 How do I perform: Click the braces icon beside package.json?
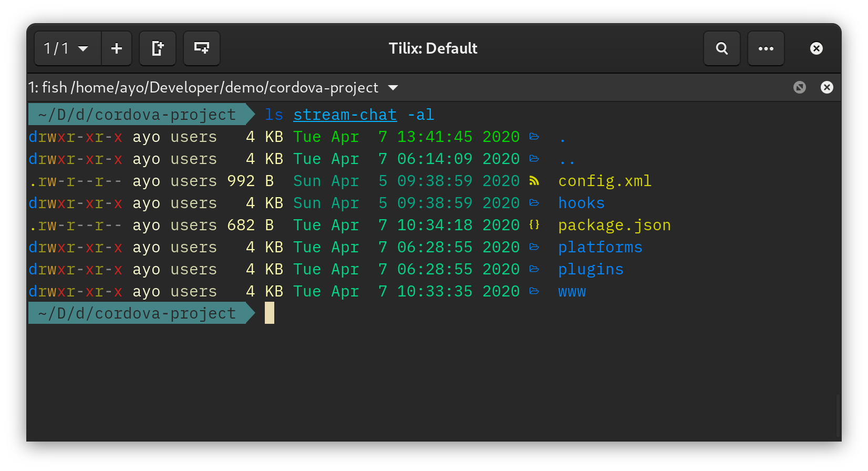(x=534, y=225)
